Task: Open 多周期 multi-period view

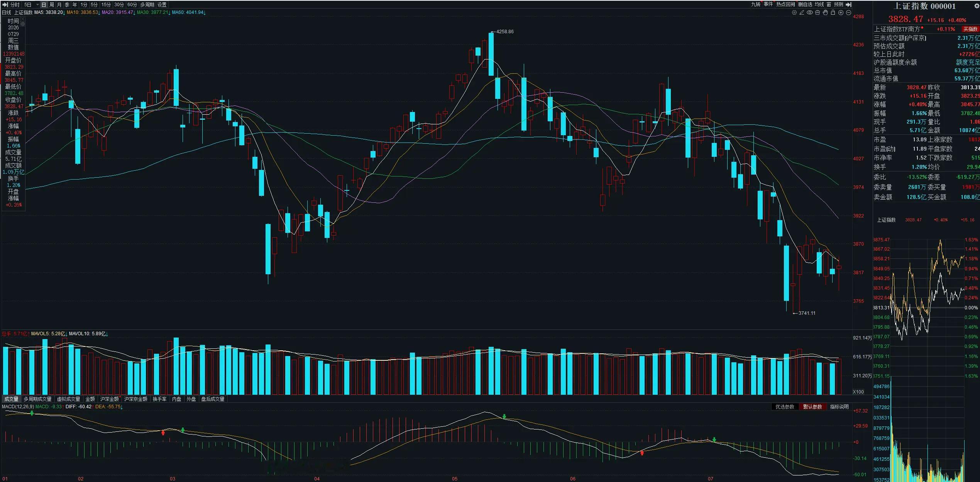Action: [147, 5]
